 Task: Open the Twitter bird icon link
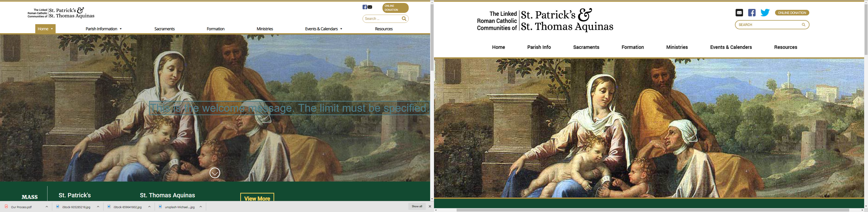coord(765,13)
